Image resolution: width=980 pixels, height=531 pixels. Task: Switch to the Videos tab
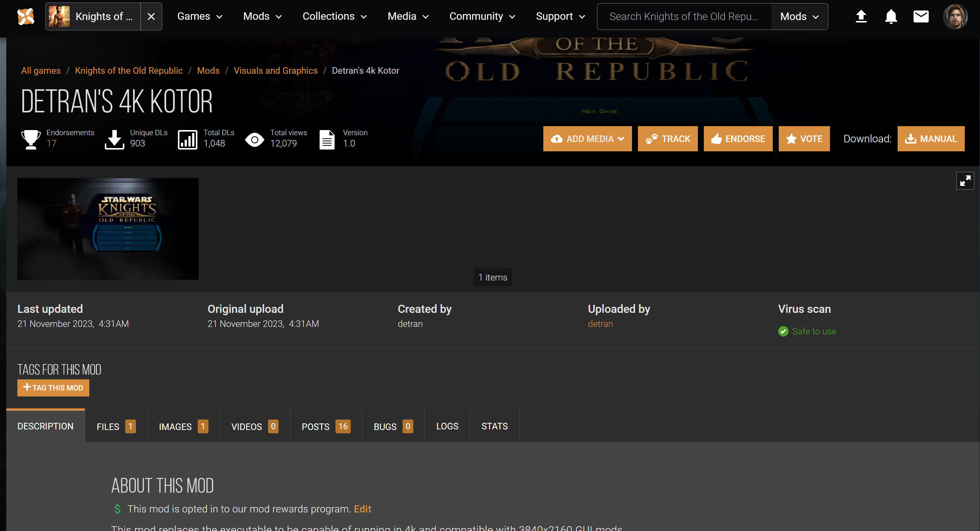[x=255, y=426]
